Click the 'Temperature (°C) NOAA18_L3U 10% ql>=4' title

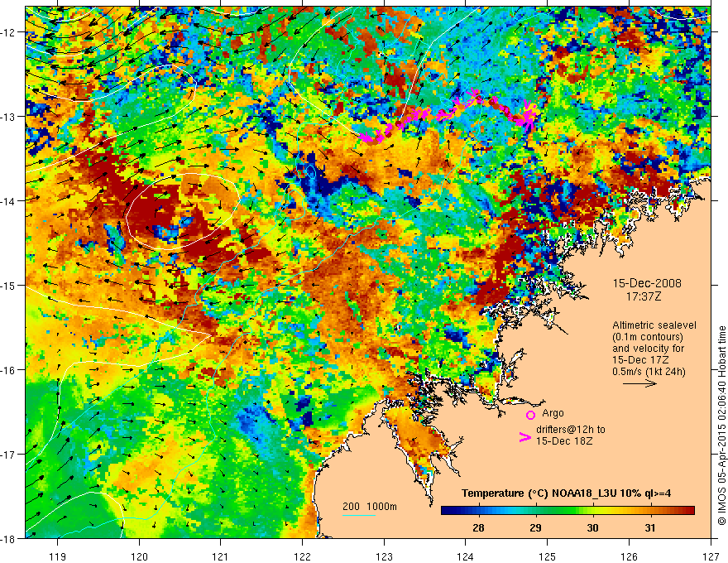tap(566, 493)
